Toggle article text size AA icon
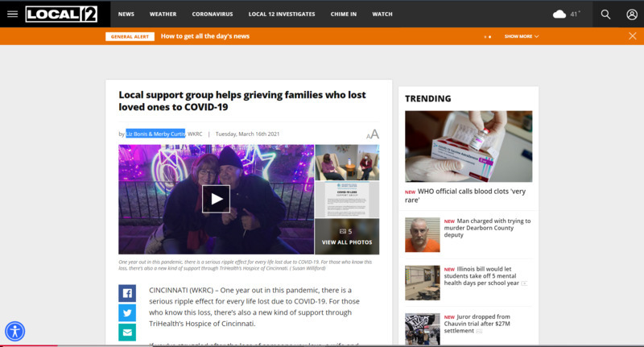 373,134
